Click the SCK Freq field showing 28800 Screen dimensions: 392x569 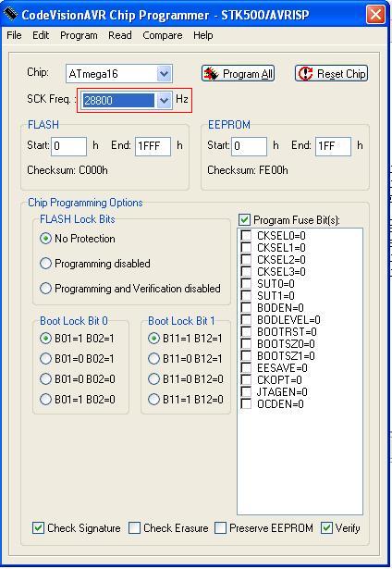118,100
